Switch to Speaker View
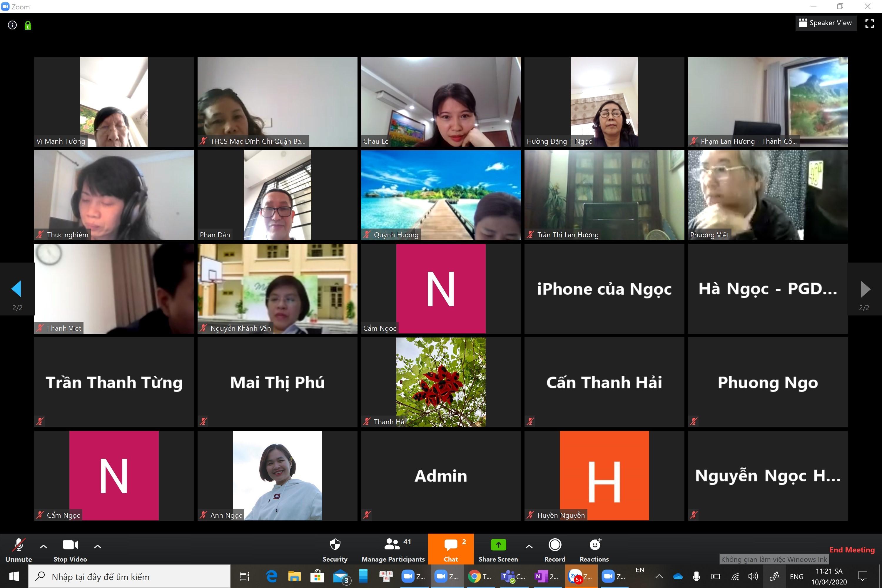 826,23
